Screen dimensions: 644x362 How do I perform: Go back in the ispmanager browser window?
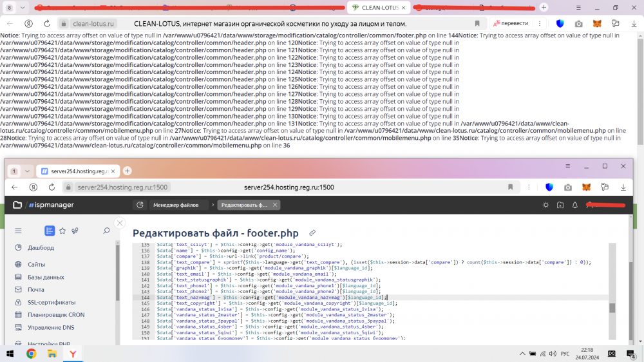click(x=15, y=187)
